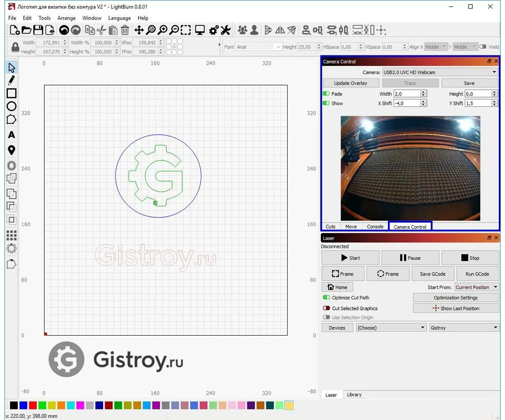This screenshot has width=505, height=420.
Task: Delete with the trash can icon
Action: point(125,30)
